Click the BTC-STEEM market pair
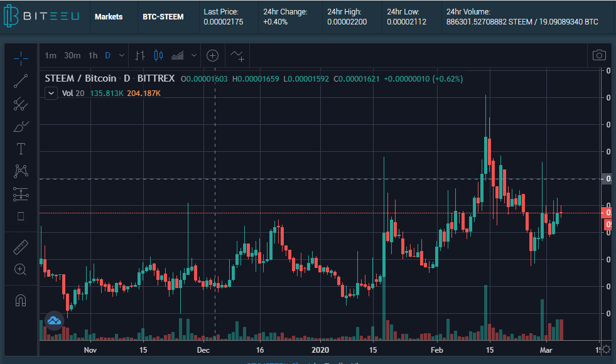This screenshot has height=364, width=616. (x=163, y=17)
